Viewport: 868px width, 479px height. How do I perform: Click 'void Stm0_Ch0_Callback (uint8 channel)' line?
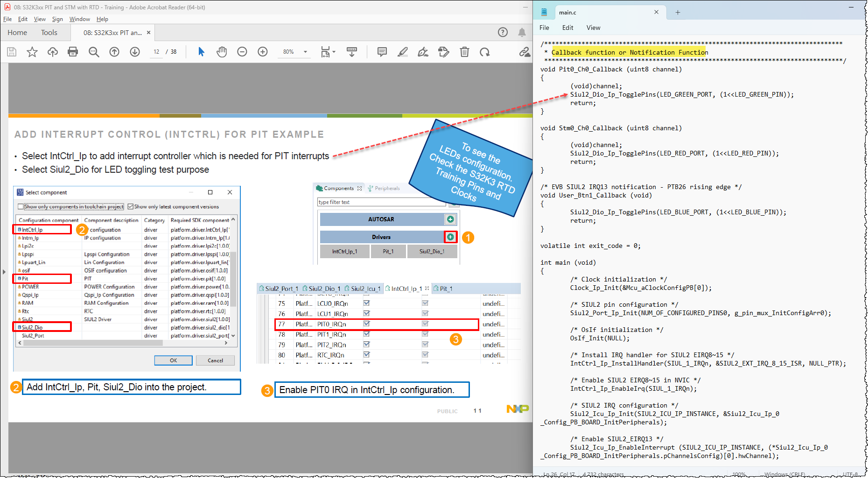pos(611,128)
